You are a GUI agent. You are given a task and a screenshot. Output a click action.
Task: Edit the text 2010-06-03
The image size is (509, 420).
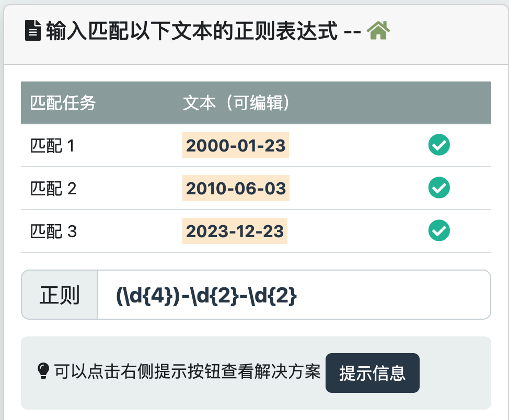coord(236,189)
